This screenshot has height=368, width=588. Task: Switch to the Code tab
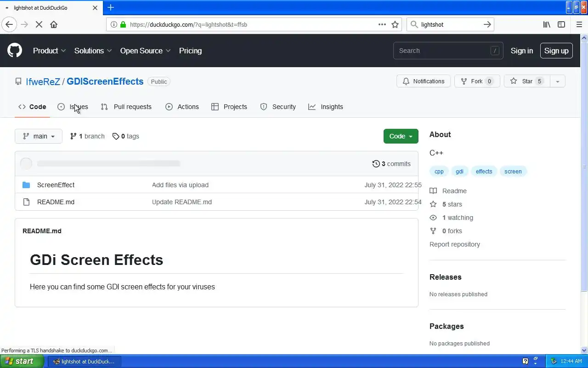32,107
